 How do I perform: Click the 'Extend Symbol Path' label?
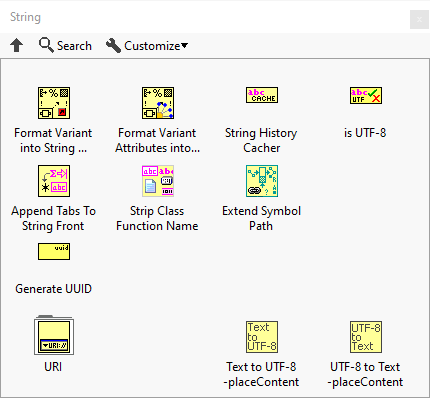pyautogui.click(x=261, y=218)
